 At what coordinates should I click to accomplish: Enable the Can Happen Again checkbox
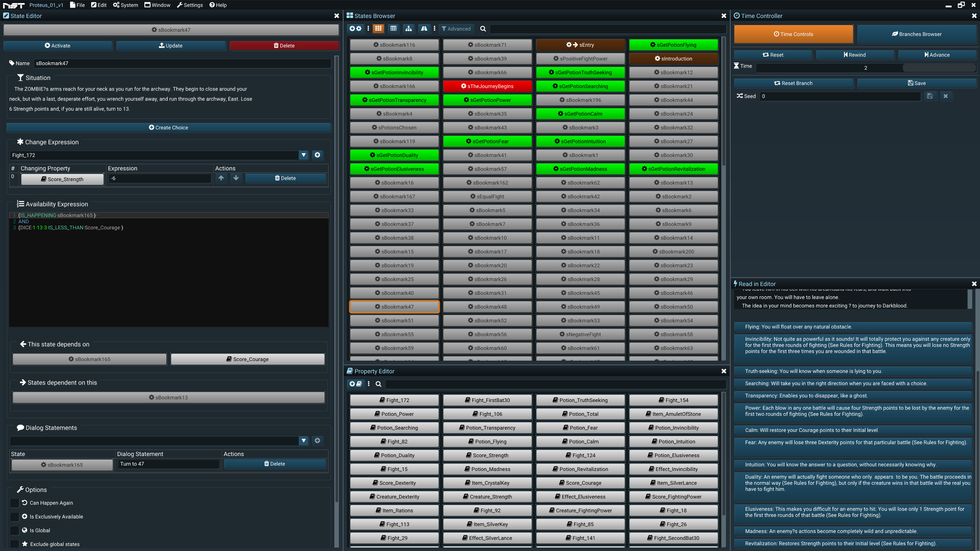coord(15,503)
